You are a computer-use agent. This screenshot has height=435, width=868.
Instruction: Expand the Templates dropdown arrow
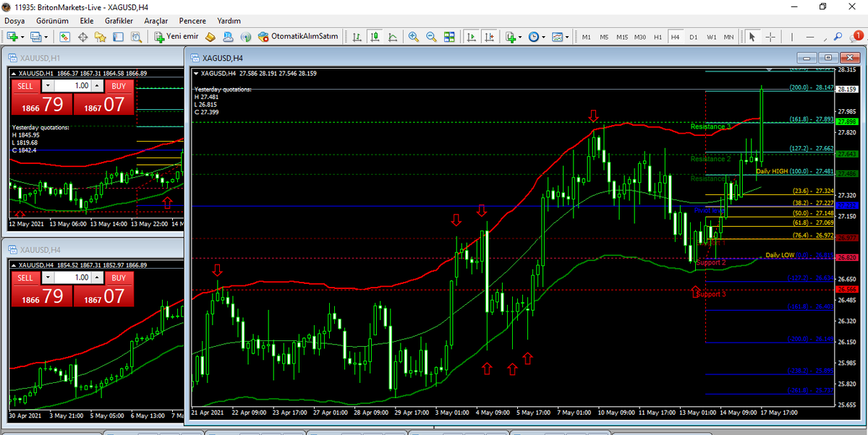pos(567,36)
